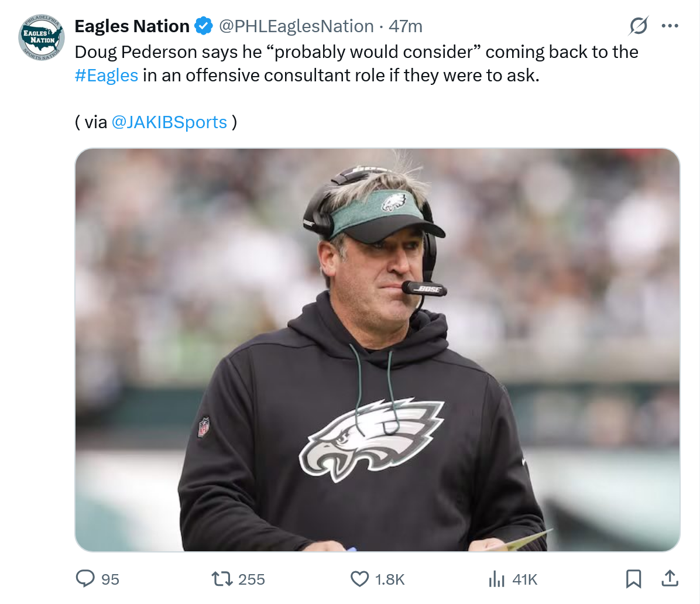Click the tweet text about consultant role
Screen dimensions: 700x604
coord(339,75)
